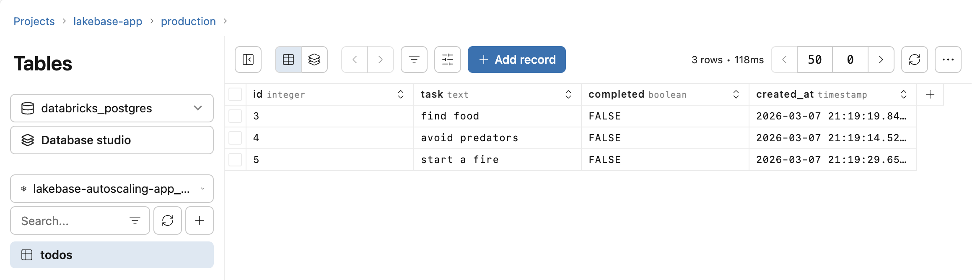Open the column settings adjust icon
This screenshot has height=280, width=980.
click(x=447, y=60)
